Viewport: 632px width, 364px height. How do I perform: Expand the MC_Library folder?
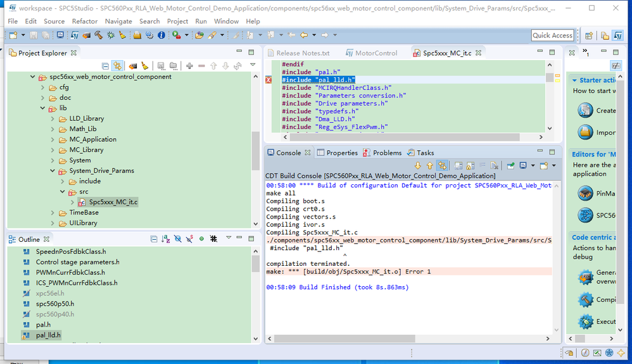[53, 149]
